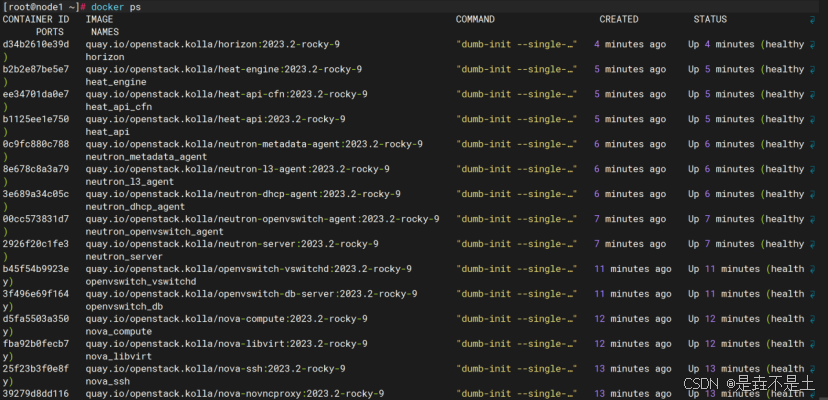Select container ID fba92b0fecb7
The image size is (828, 400).
[x=36, y=343]
